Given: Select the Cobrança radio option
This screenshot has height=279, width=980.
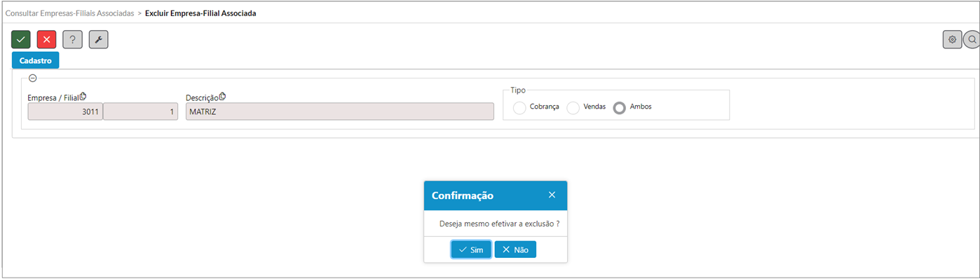Looking at the screenshot, I should coord(519,107).
